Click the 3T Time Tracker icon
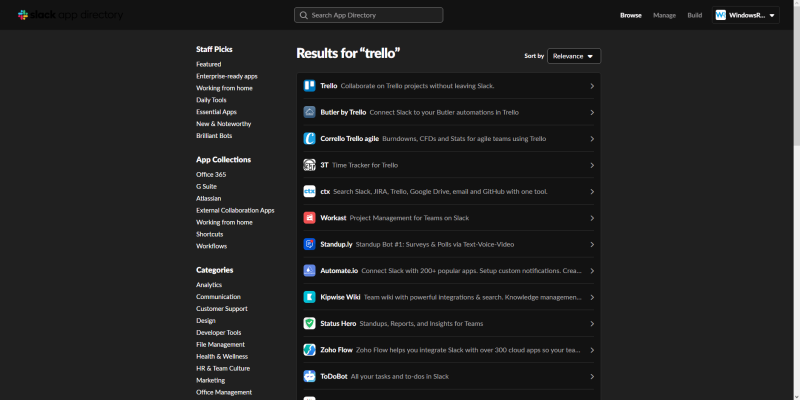Screen dimensions: 800x400 [310, 165]
